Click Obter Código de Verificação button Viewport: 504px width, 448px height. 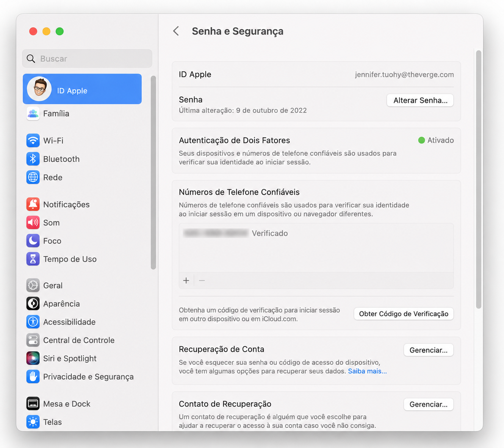pos(404,314)
